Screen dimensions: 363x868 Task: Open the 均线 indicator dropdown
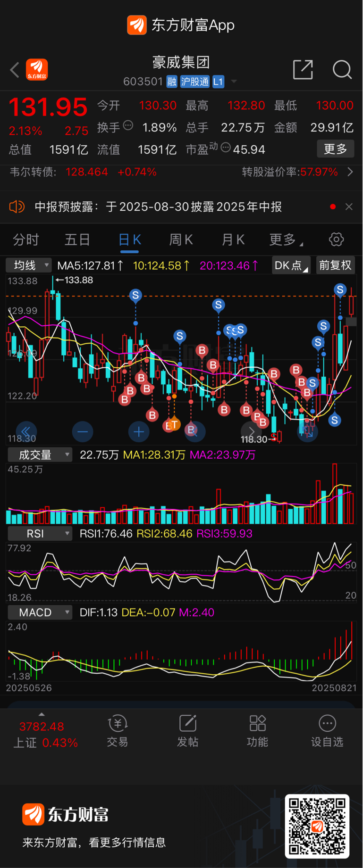coord(29,265)
